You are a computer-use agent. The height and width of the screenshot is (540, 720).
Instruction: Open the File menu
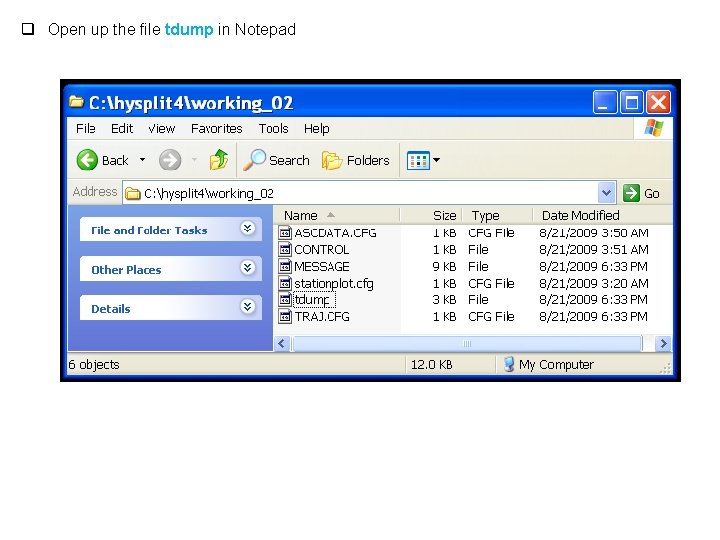point(86,129)
